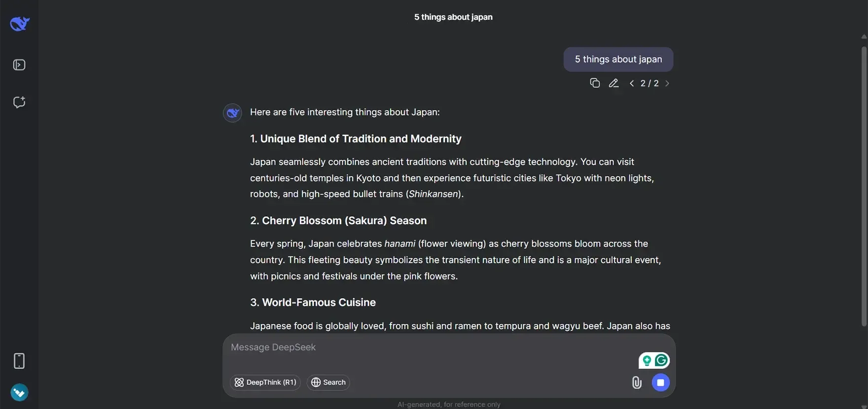The height and width of the screenshot is (409, 868).
Task: Click the DeepSeek whale logo
Action: (x=20, y=23)
